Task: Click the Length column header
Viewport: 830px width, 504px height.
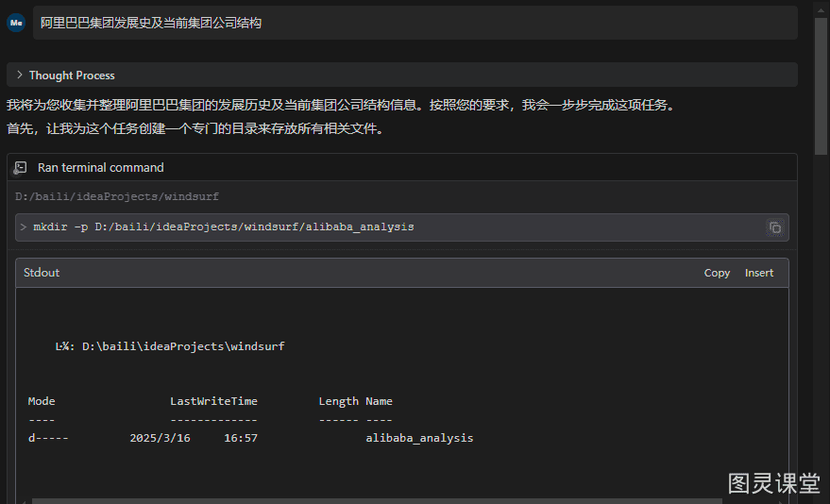Action: pyautogui.click(x=338, y=401)
